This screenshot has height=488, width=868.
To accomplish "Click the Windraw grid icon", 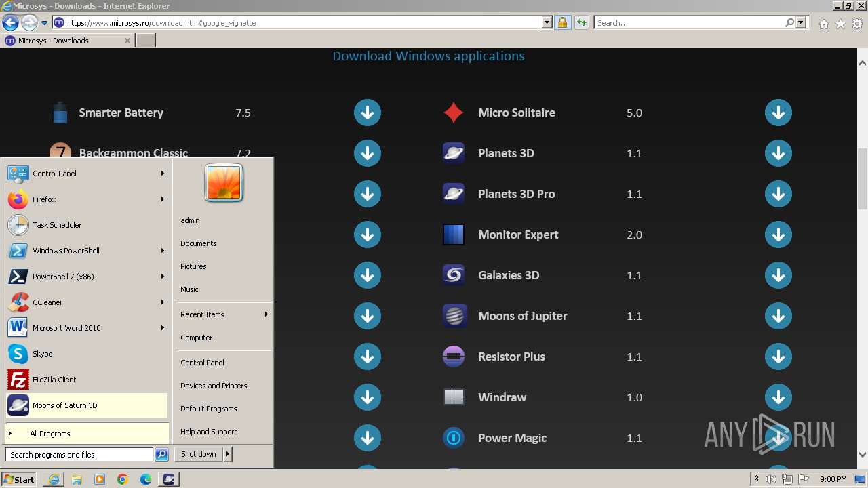I will click(454, 397).
